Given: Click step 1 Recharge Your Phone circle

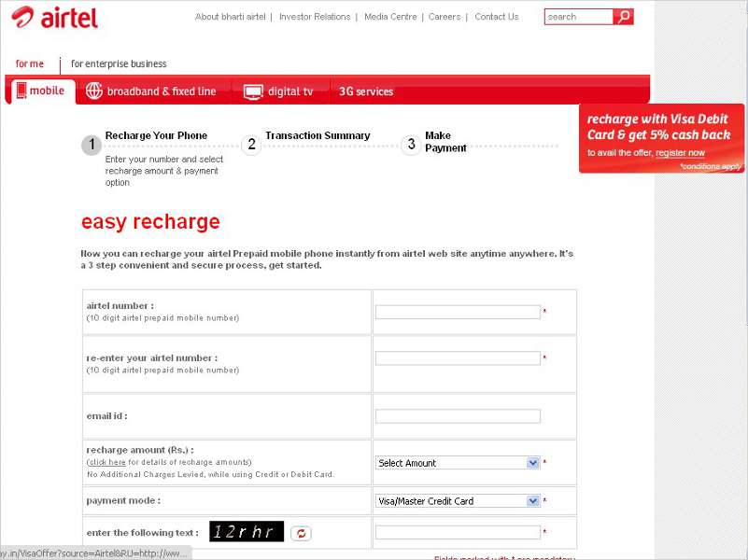Looking at the screenshot, I should coord(92,145).
